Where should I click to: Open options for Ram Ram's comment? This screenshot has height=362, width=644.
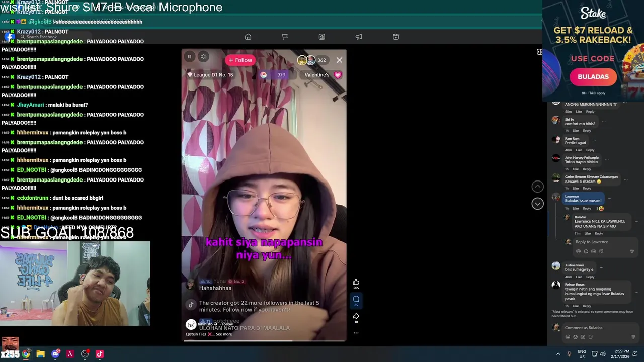click(594, 141)
